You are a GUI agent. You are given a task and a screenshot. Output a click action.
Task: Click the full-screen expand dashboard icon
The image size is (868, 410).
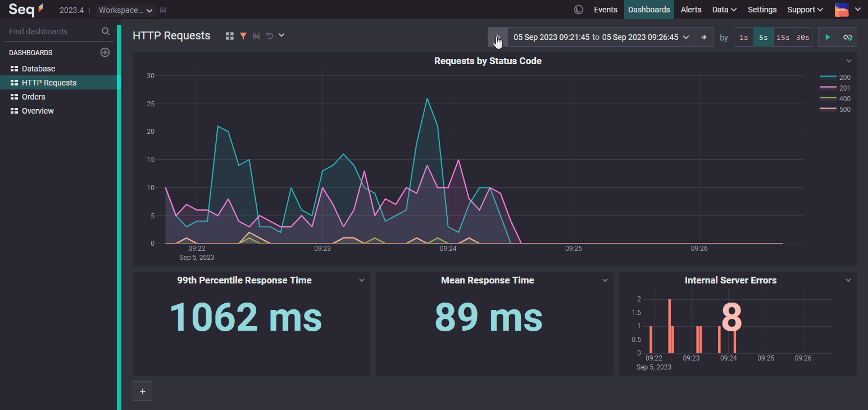click(230, 36)
